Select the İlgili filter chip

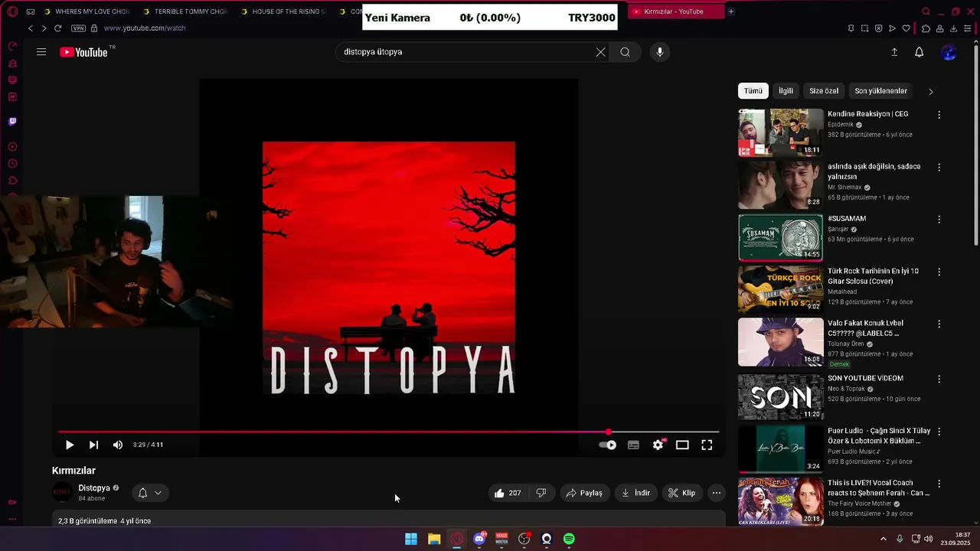(x=786, y=91)
